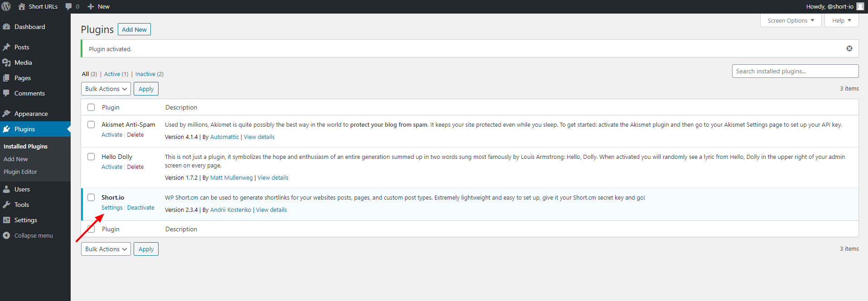Viewport: 868px width, 301px height.
Task: Open the Short URLs home icon
Action: point(22,6)
